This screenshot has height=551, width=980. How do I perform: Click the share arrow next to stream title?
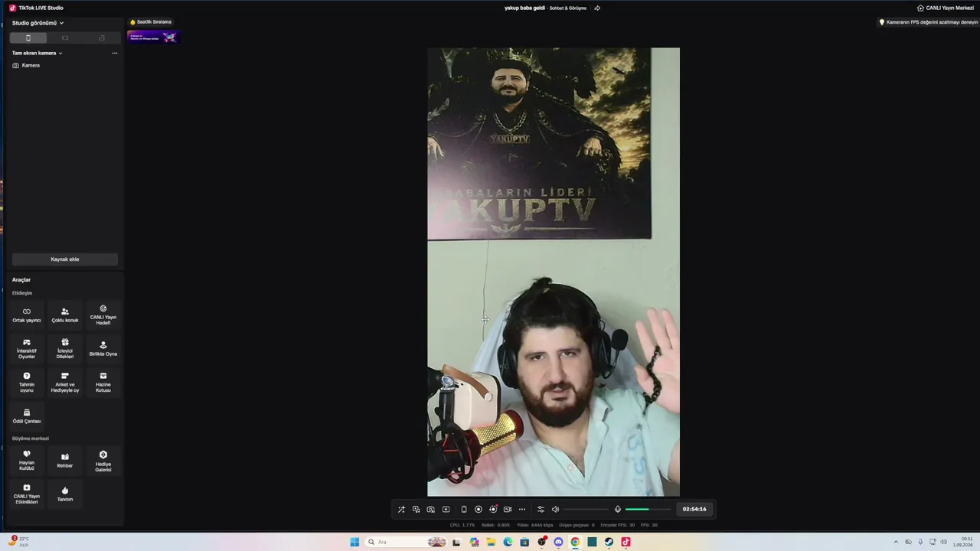point(597,8)
